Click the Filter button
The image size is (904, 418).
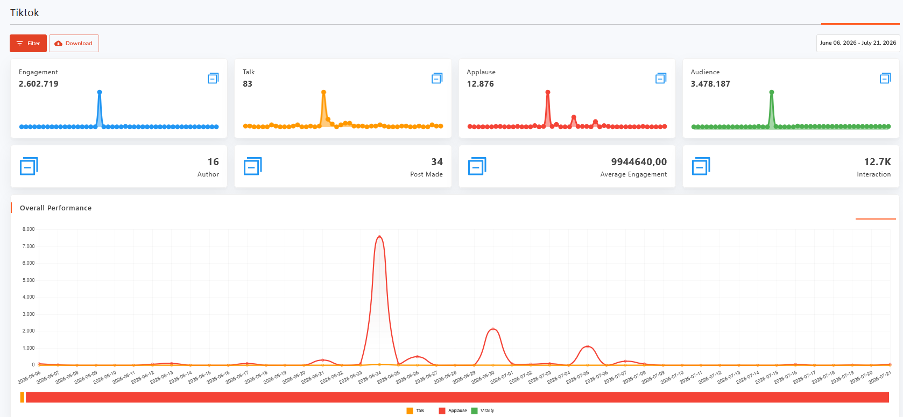coord(28,43)
